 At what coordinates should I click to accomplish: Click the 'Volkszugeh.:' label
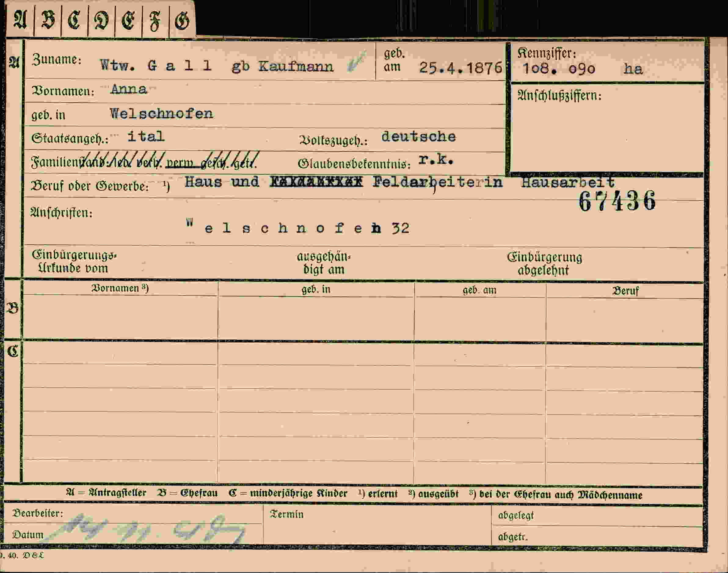333,140
